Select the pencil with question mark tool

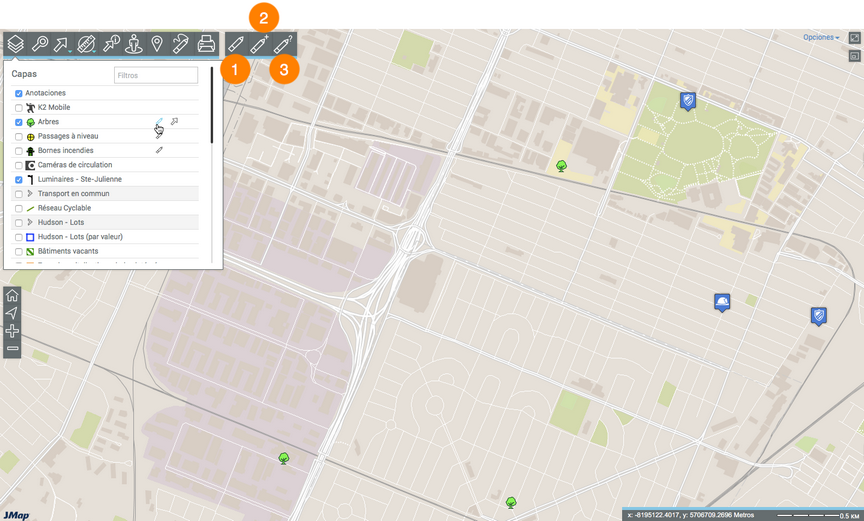[284, 44]
